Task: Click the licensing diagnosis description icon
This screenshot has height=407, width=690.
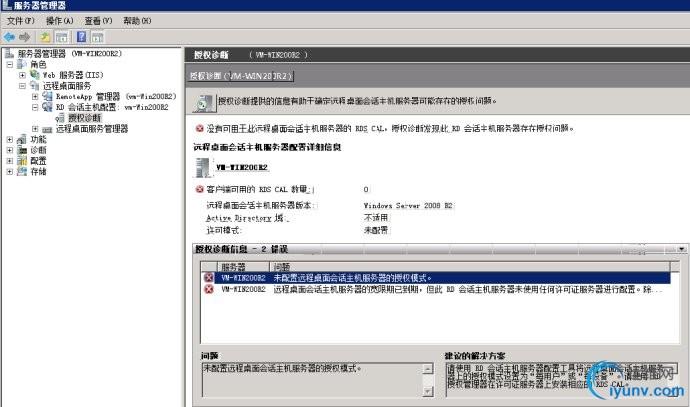Action: coord(204,103)
